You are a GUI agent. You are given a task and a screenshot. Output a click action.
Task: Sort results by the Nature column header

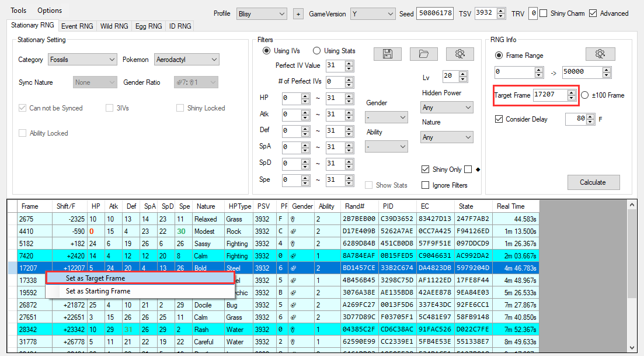pyautogui.click(x=208, y=206)
